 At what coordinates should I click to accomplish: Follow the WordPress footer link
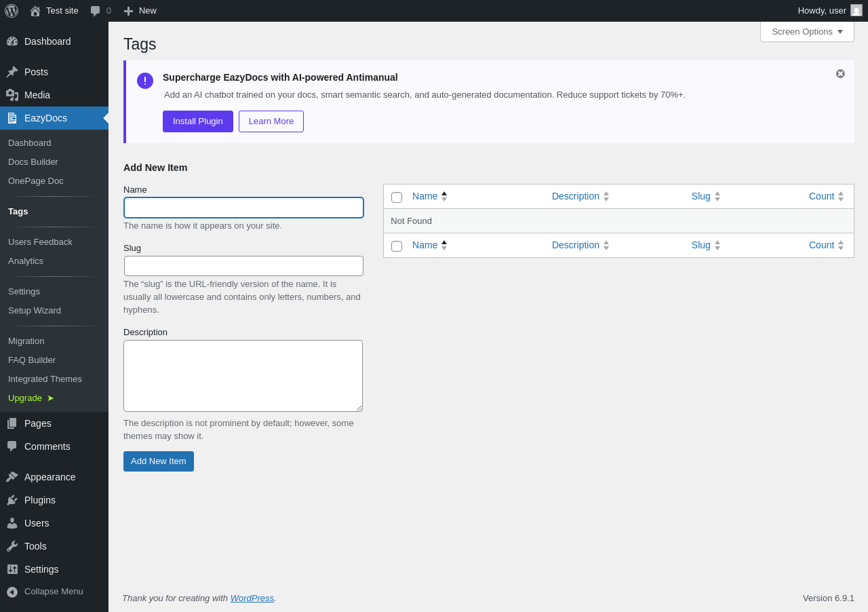pos(252,598)
